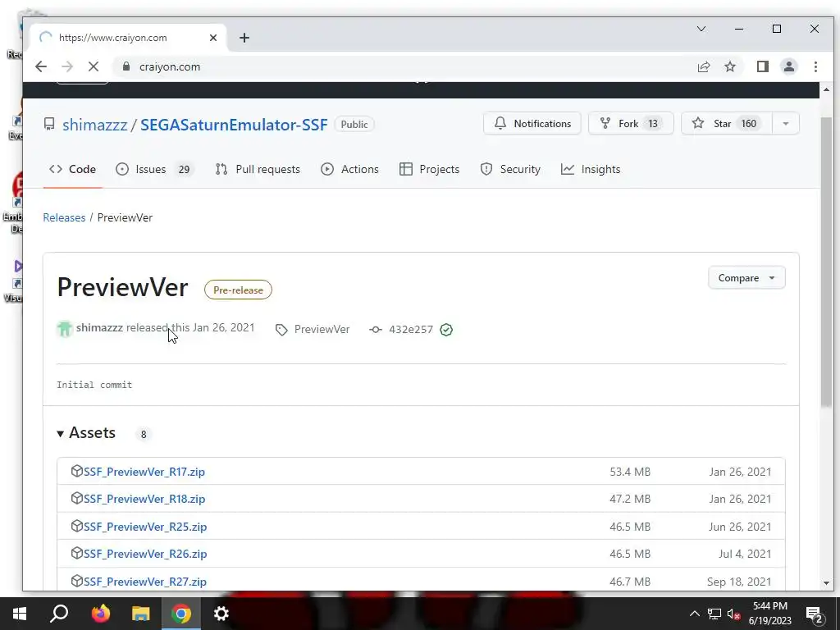Open SEGASaturnEmulator-SSF repository link
The height and width of the screenshot is (630, 840).
click(234, 125)
